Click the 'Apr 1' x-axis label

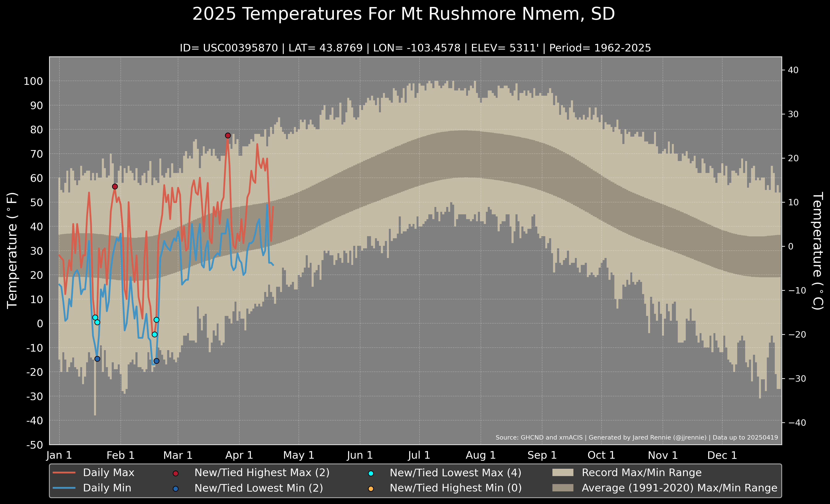(239, 455)
